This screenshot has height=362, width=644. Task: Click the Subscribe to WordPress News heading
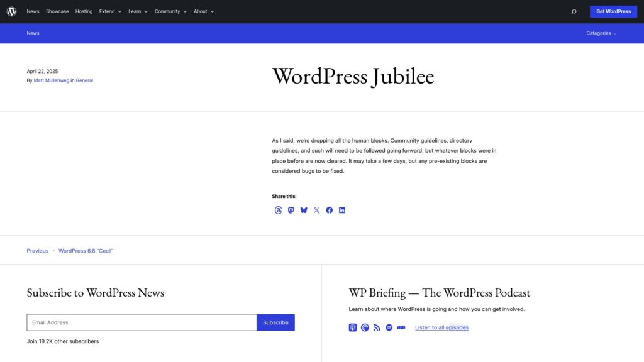point(96,293)
